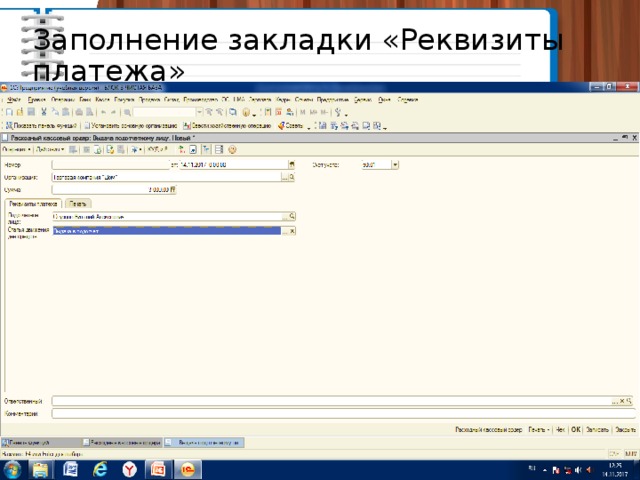Expand the Действия dropdown in document toolbar

pyautogui.click(x=50, y=149)
